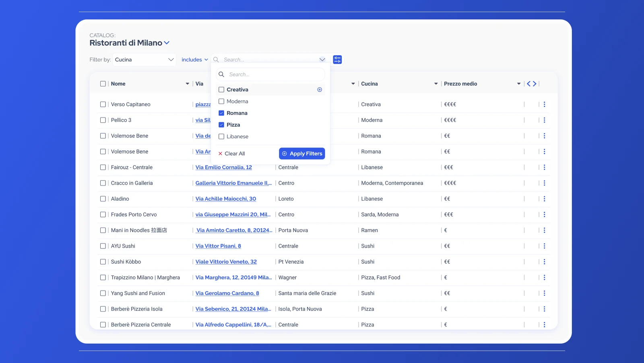Open row menu for AYU Sushi
Screen dimensions: 644x363
point(544,246)
